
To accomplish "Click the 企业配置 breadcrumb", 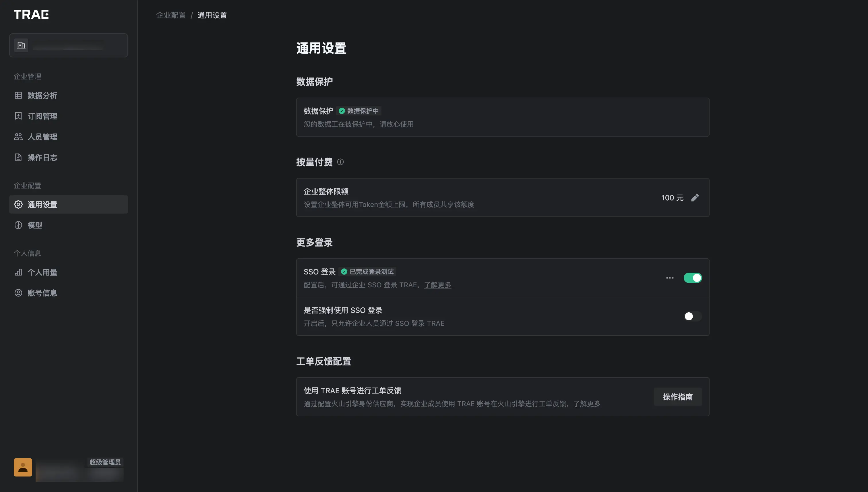I will 171,15.
